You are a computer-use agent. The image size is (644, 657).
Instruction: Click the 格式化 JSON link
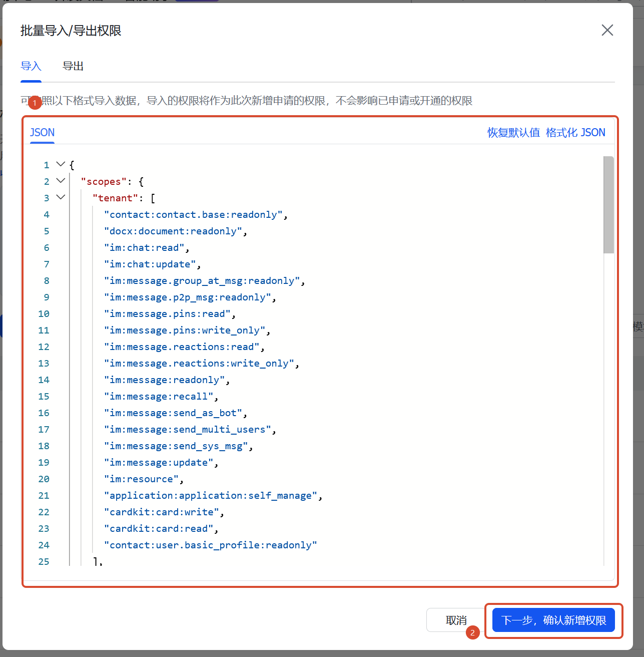[575, 133]
